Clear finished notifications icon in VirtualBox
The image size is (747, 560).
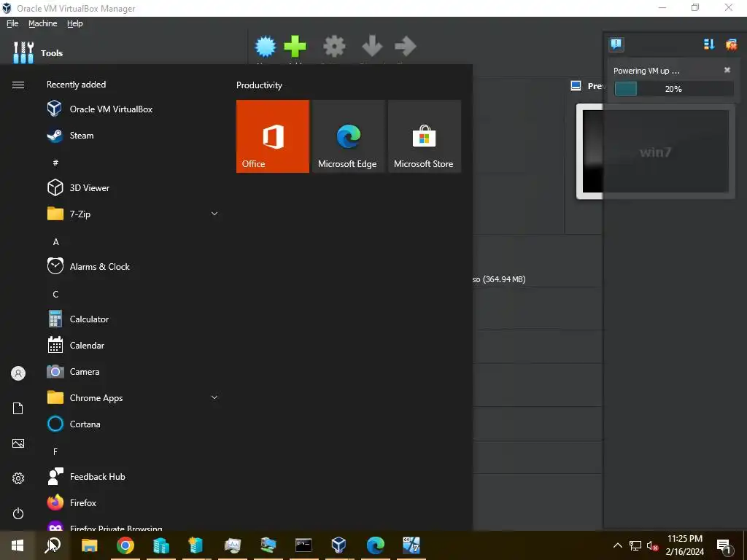tap(731, 44)
